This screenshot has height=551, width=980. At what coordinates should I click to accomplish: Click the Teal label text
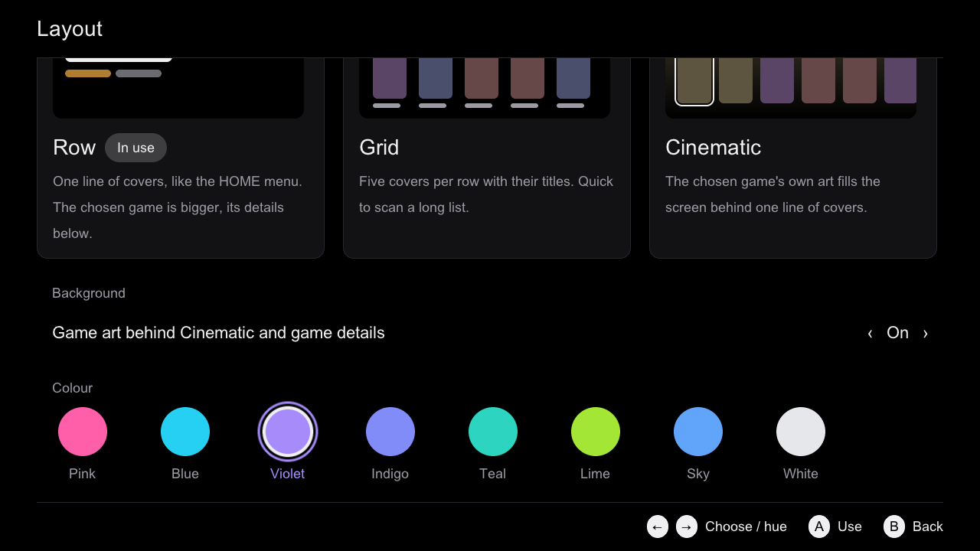click(x=493, y=474)
